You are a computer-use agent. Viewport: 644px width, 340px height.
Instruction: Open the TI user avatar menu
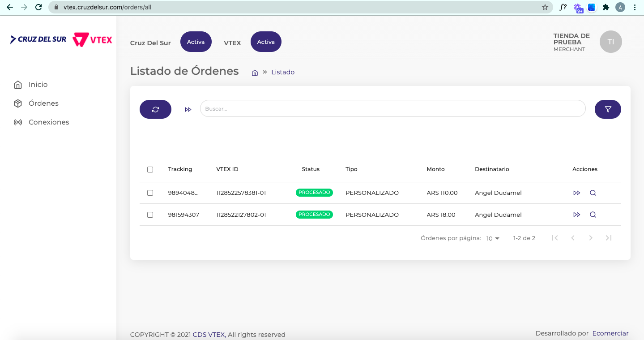[x=610, y=42]
